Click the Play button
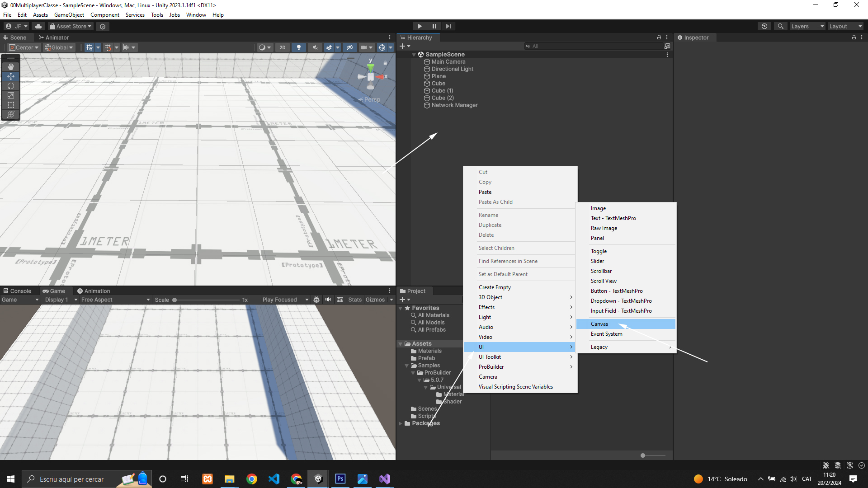Screen dimensions: 868x488 (420, 26)
